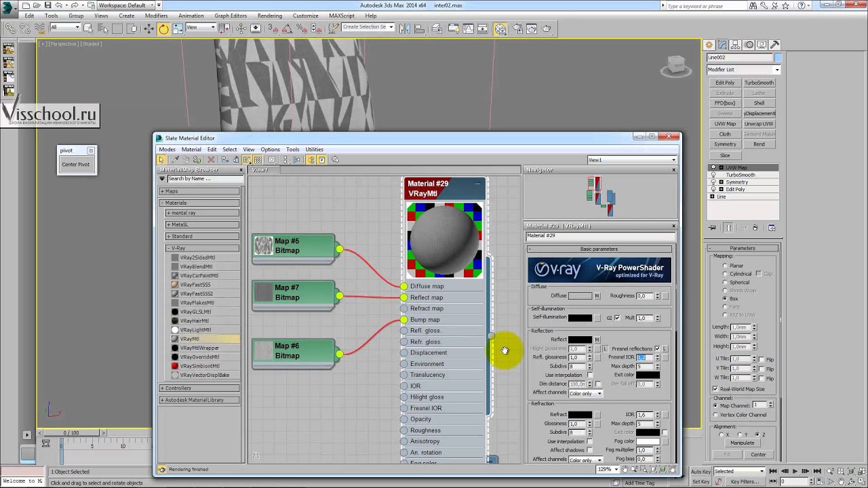Expand the mental ray materials group
Screen dimensions: 868x488
click(202, 213)
